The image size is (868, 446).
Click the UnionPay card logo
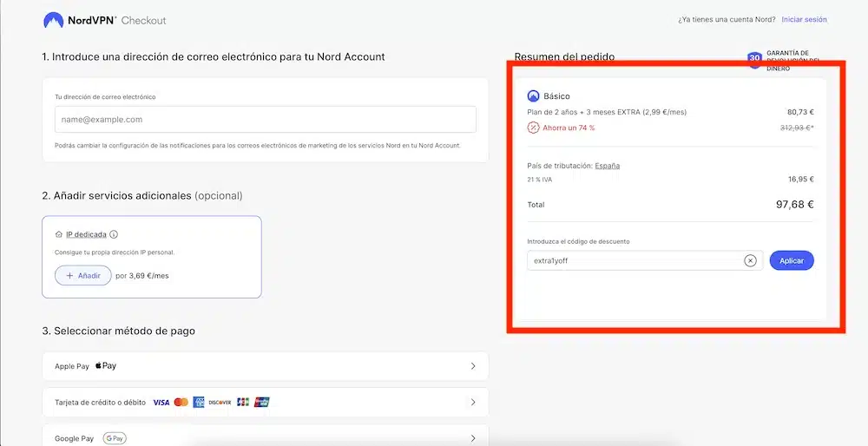point(262,403)
